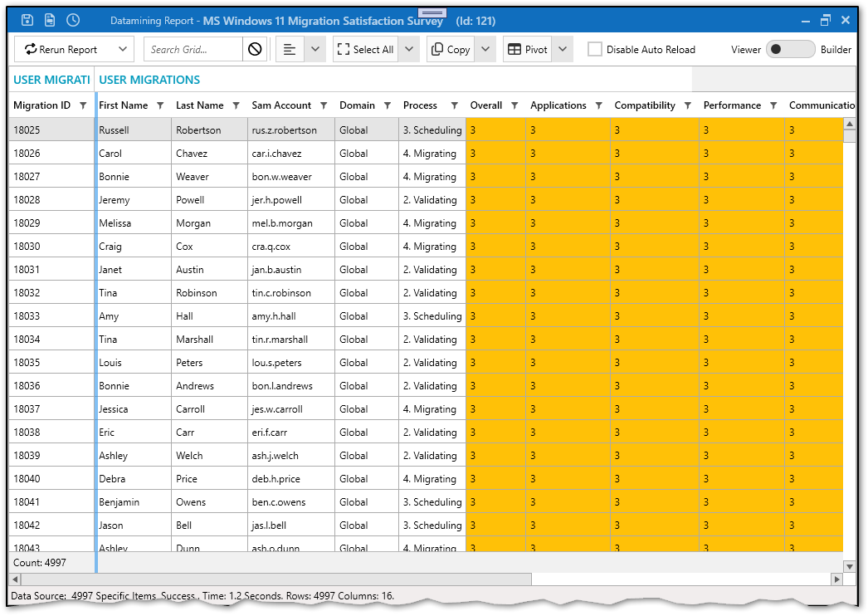This screenshot has height=616, width=868.
Task: Click the Select All button
Action: coord(365,49)
